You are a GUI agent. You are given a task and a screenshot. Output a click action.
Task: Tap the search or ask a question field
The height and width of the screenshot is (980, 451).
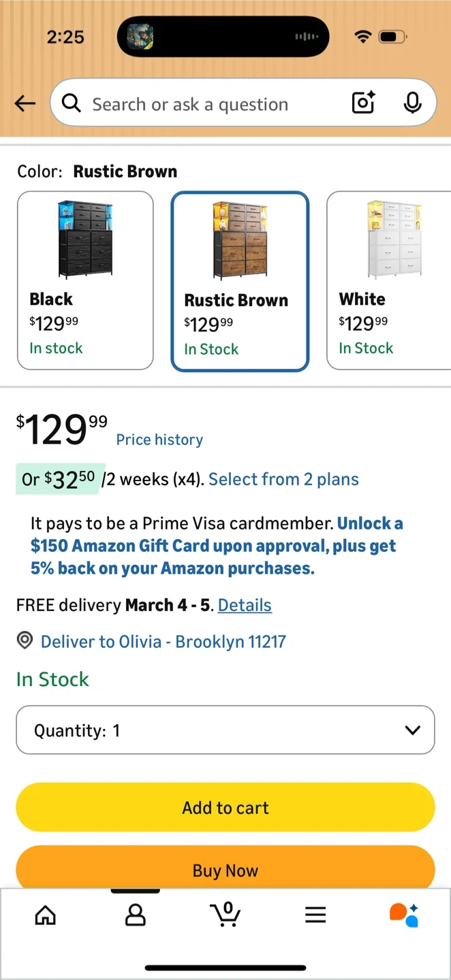[x=204, y=103]
